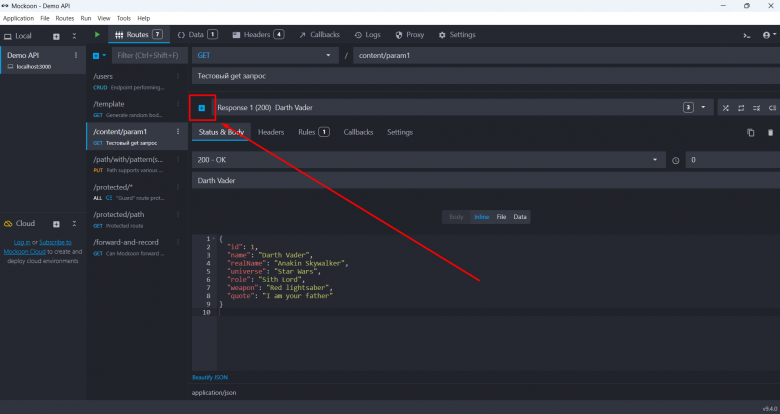780x414 pixels.
Task: Expand the add route type dropdown arrow
Action: (x=104, y=56)
